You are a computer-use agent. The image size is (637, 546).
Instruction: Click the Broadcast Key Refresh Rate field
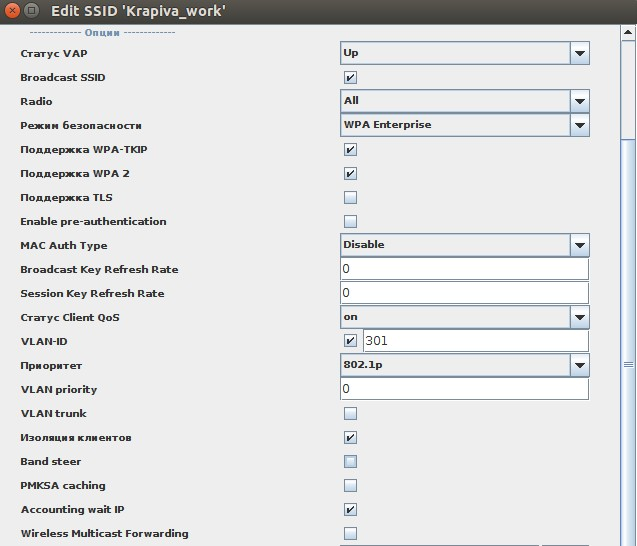tap(464, 269)
